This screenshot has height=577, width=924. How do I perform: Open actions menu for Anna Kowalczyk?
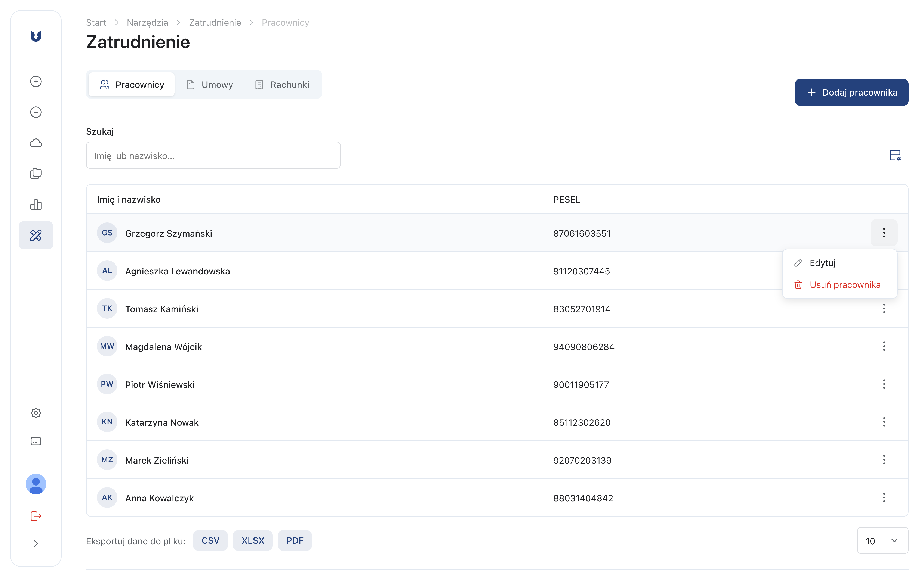pyautogui.click(x=884, y=498)
